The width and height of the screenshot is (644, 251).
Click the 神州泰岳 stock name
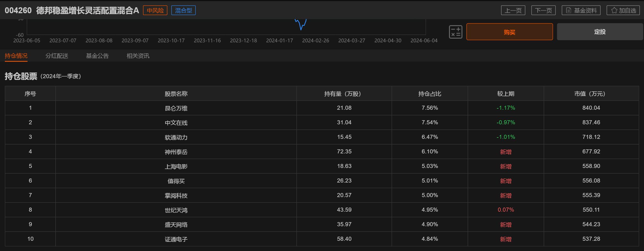point(176,152)
